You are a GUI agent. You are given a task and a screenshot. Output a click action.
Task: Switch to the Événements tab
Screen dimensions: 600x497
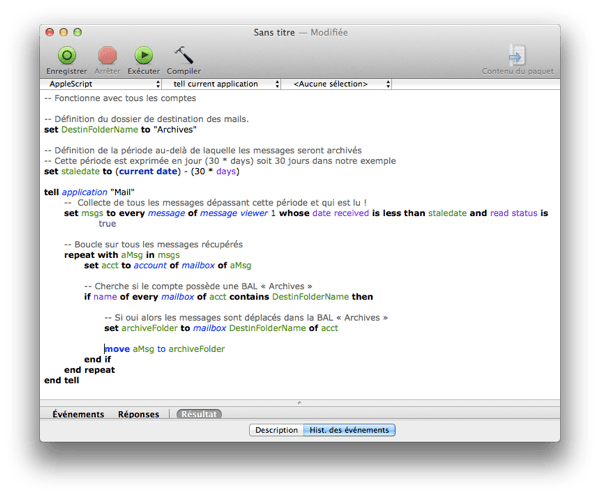pos(78,414)
